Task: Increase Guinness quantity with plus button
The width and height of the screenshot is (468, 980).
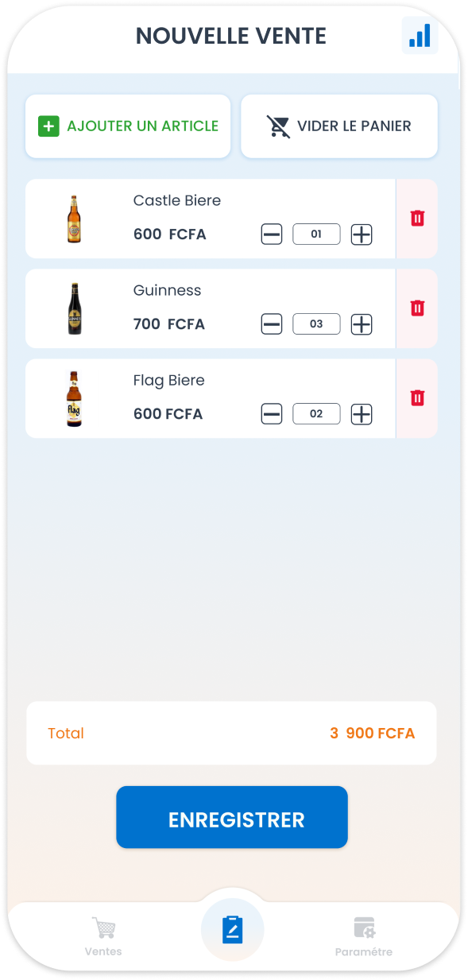Action: tap(362, 324)
